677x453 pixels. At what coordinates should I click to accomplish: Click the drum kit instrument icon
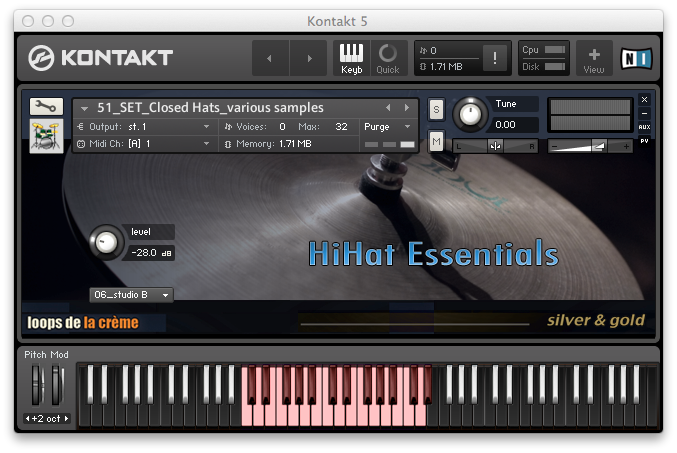pos(46,136)
